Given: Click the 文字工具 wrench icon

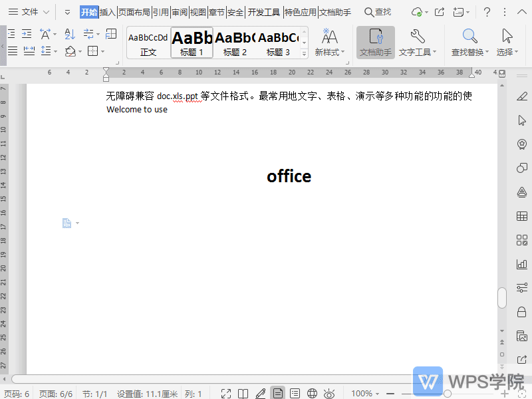Looking at the screenshot, I should 418,37.
